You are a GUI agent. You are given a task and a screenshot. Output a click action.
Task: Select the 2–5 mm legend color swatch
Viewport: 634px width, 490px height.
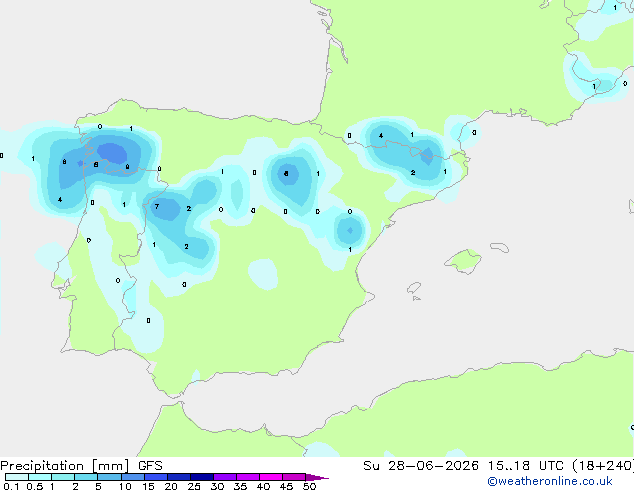pos(86,477)
